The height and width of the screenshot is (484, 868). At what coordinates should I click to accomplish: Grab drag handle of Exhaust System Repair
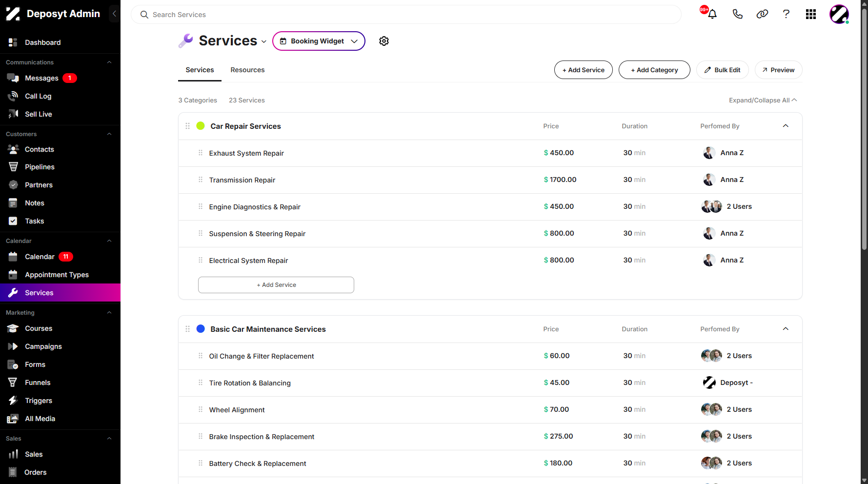(x=201, y=153)
